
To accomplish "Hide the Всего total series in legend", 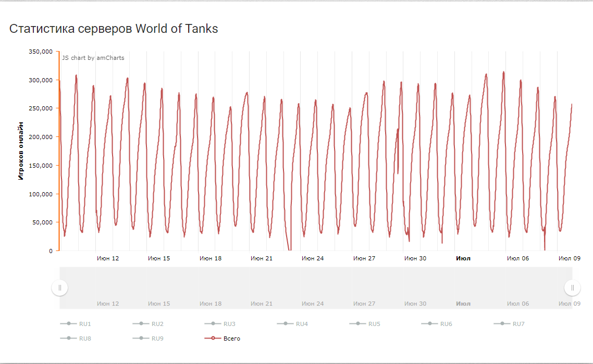I will [x=223, y=338].
